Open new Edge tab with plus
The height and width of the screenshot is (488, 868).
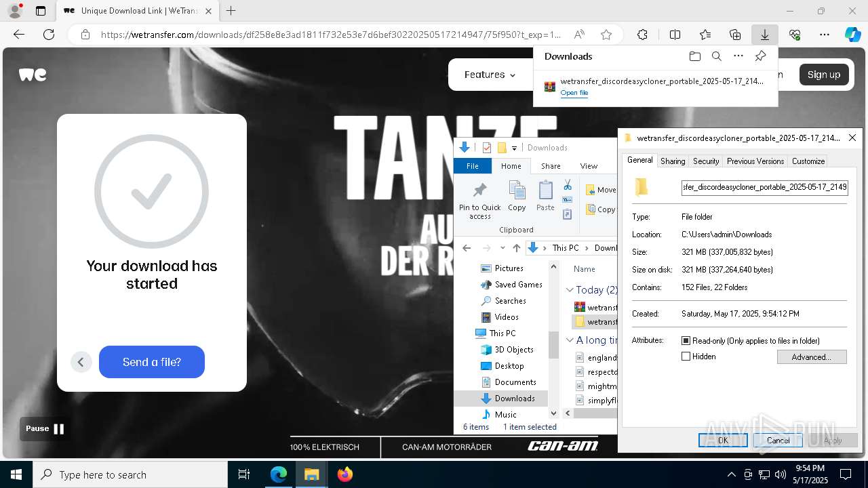pos(231,11)
